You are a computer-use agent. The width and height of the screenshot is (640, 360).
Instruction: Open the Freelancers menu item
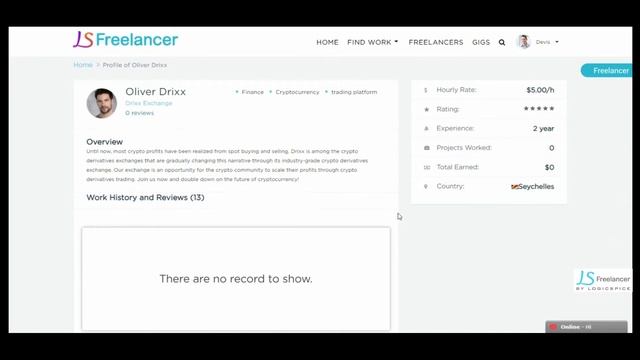[436, 42]
